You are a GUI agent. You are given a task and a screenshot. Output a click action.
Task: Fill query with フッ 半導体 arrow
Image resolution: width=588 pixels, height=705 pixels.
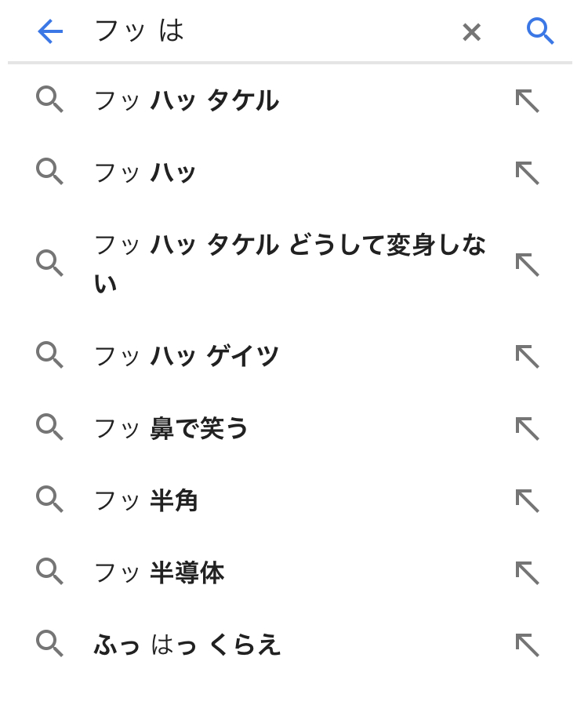(527, 572)
